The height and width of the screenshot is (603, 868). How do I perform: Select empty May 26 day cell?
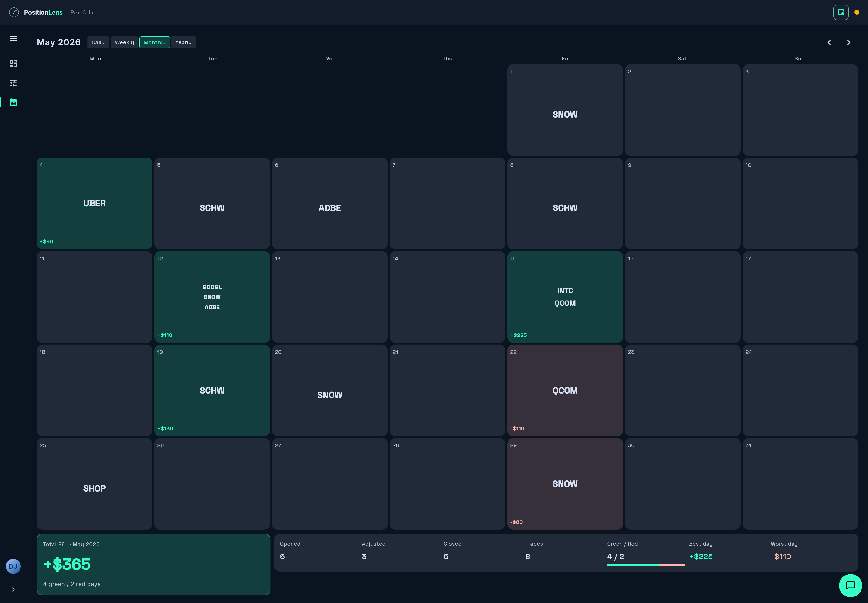[x=212, y=484]
